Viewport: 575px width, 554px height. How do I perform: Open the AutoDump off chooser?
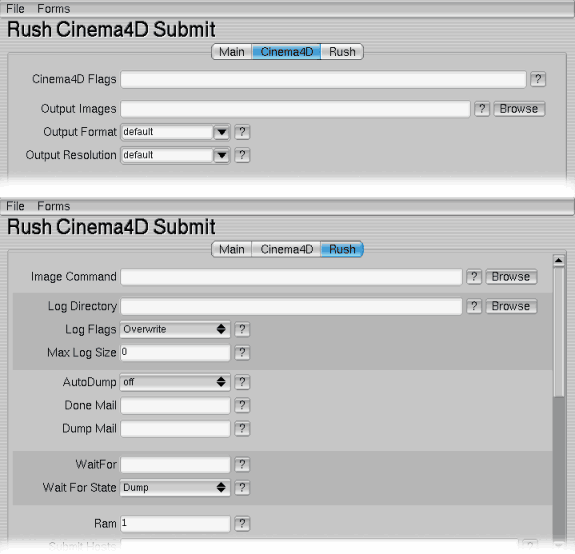pos(175,382)
